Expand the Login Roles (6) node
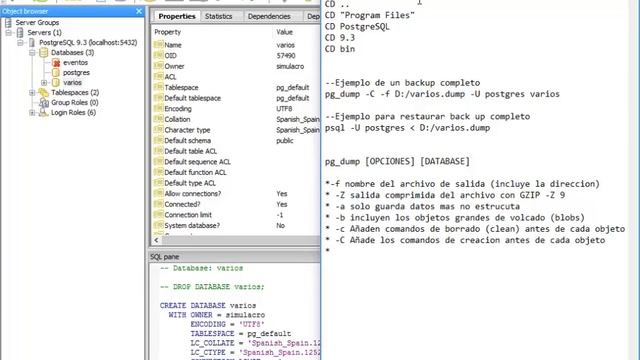This screenshot has height=360, width=640. (x=32, y=113)
